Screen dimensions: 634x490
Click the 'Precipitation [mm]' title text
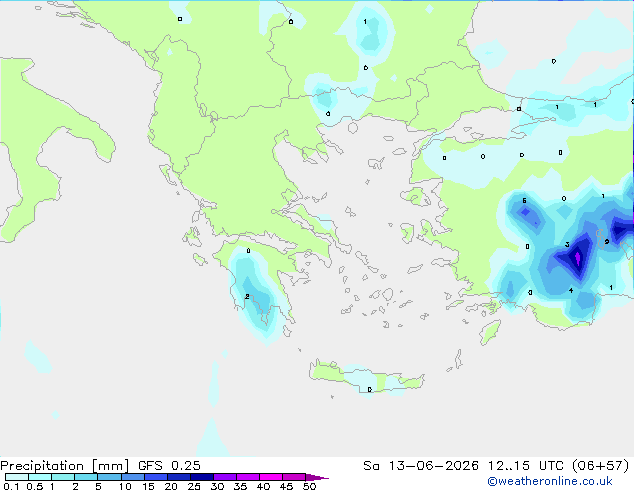(65, 466)
